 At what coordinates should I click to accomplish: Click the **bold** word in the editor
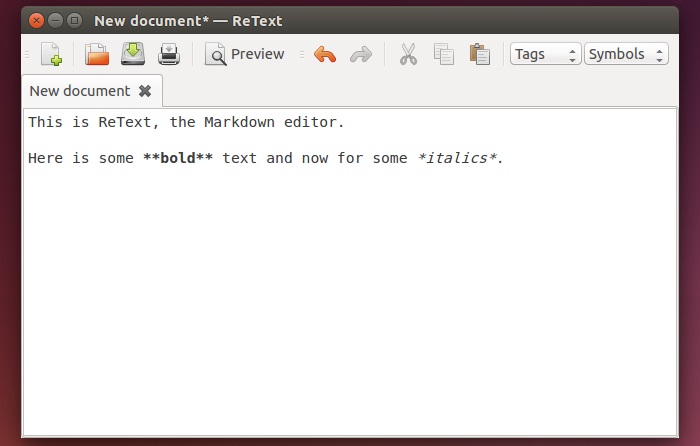178,158
